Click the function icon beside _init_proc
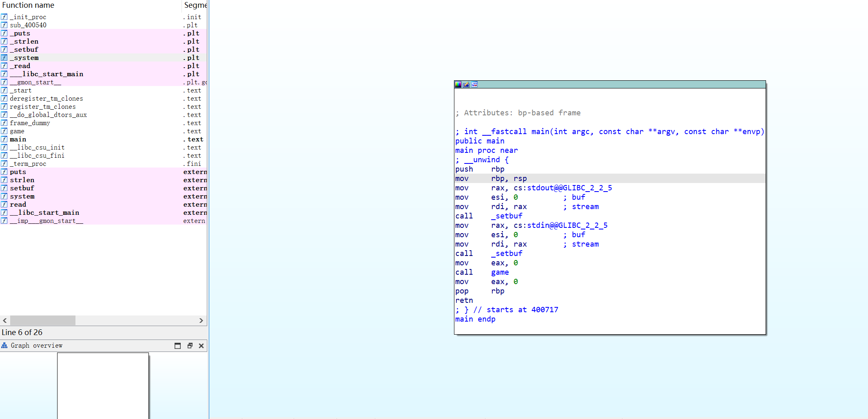The image size is (868, 419). [x=4, y=17]
